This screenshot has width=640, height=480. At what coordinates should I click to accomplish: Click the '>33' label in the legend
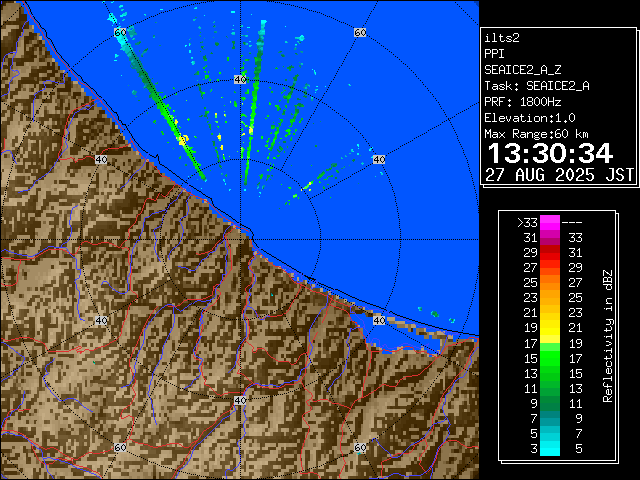(x=527, y=223)
